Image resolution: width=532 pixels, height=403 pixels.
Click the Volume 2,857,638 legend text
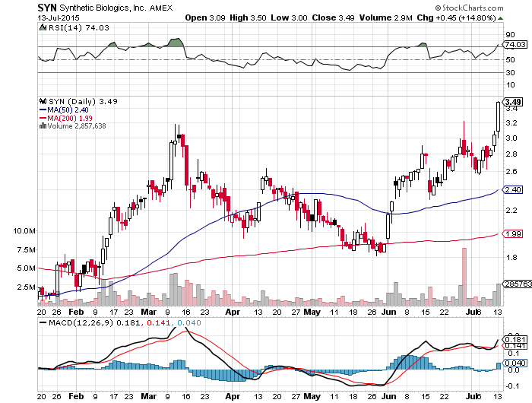tap(77, 126)
